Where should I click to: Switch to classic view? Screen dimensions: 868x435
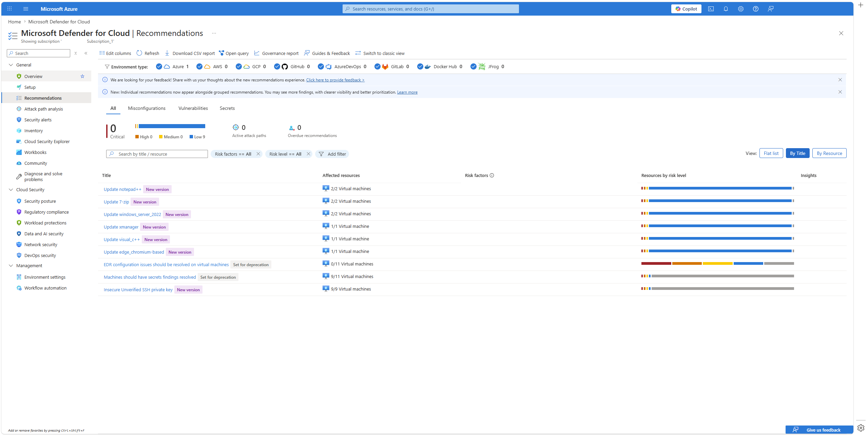tap(380, 53)
